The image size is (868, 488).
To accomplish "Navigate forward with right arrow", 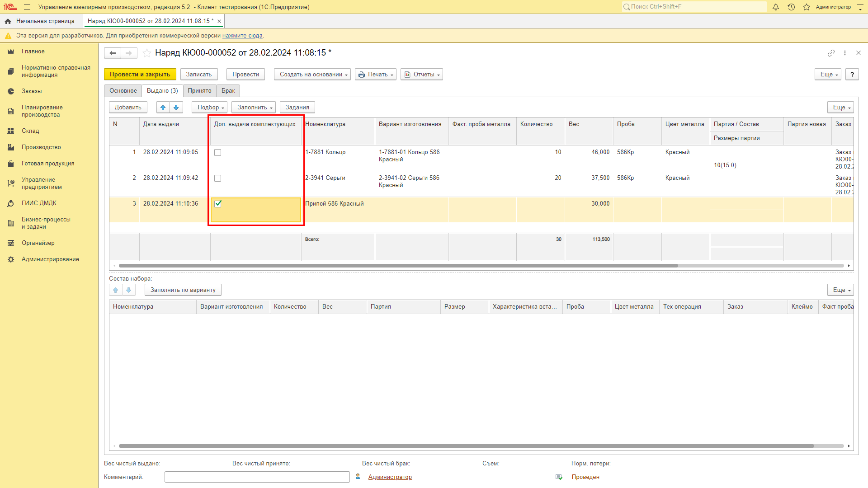I will point(129,53).
